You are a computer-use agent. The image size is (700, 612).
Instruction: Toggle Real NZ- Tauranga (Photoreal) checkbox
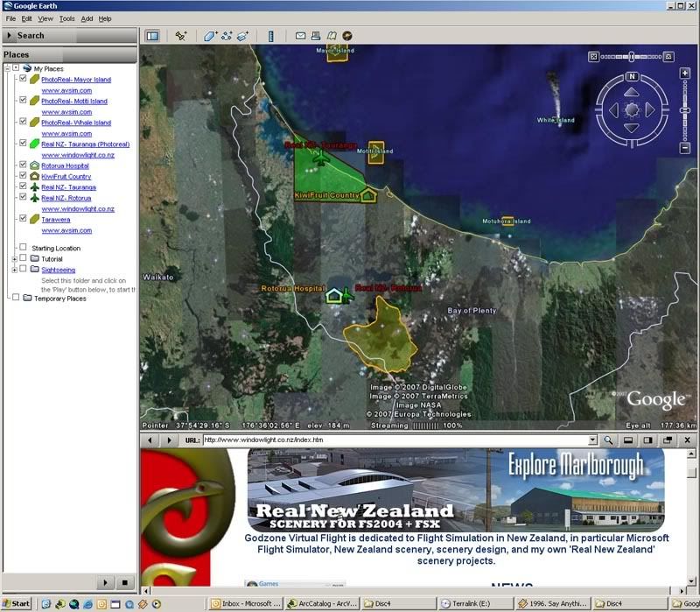[23, 143]
